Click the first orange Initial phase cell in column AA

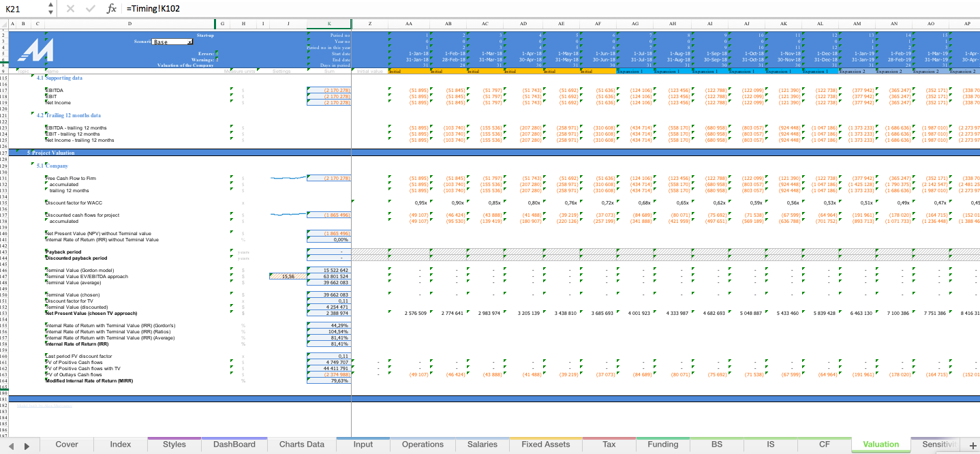[x=408, y=71]
